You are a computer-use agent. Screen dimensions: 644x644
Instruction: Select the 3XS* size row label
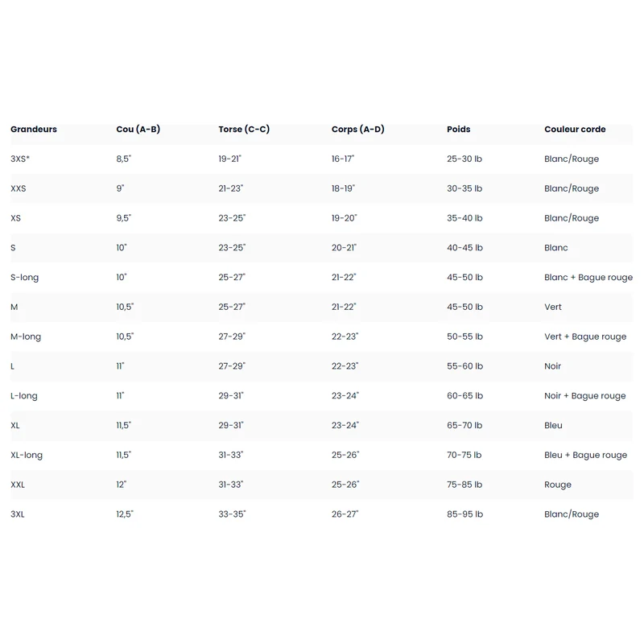(20, 159)
